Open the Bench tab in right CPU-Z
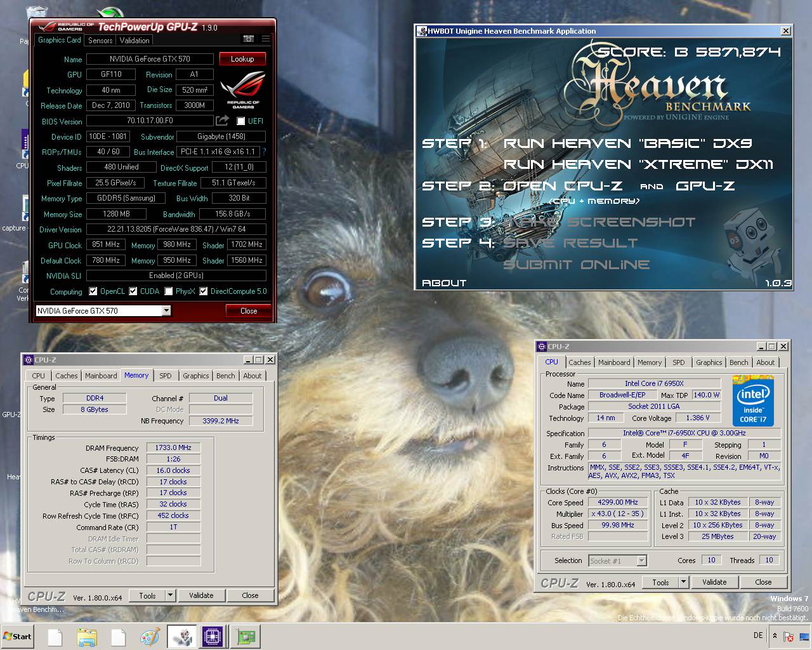Image resolution: width=812 pixels, height=650 pixels. pos(738,362)
